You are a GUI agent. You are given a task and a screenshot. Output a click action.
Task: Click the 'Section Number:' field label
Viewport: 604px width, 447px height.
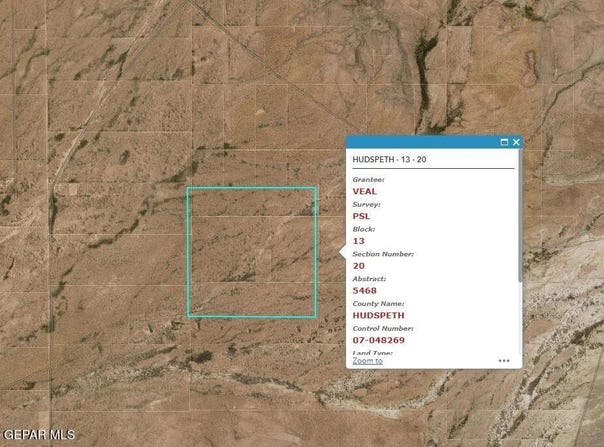pos(383,254)
